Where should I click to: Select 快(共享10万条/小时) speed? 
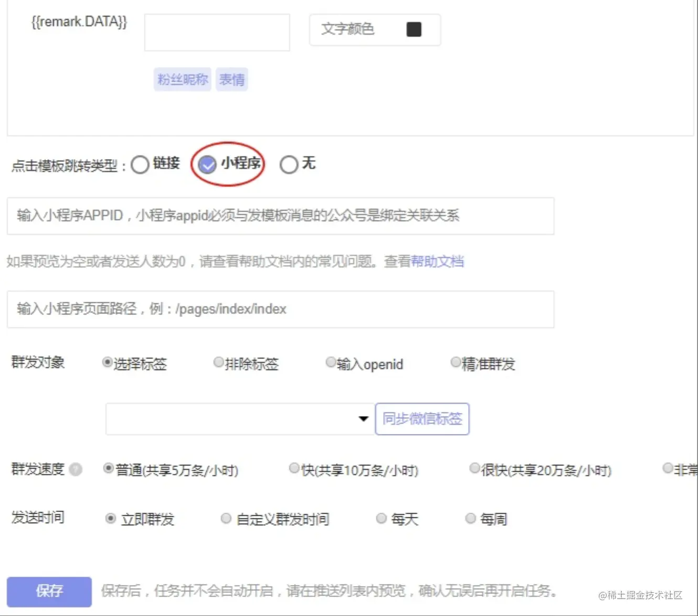click(294, 468)
